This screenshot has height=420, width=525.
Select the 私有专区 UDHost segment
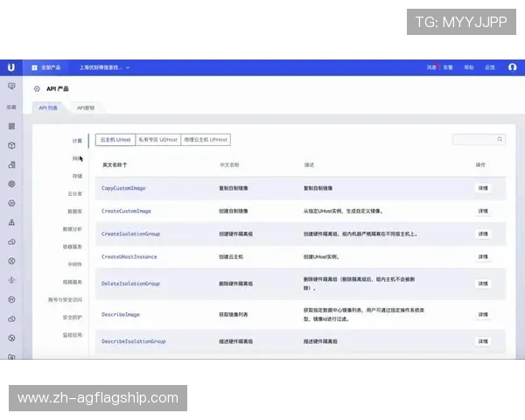(x=158, y=140)
